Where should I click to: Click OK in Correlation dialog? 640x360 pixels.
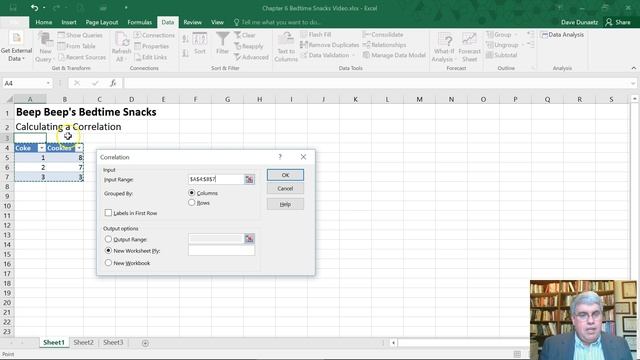(x=285, y=175)
